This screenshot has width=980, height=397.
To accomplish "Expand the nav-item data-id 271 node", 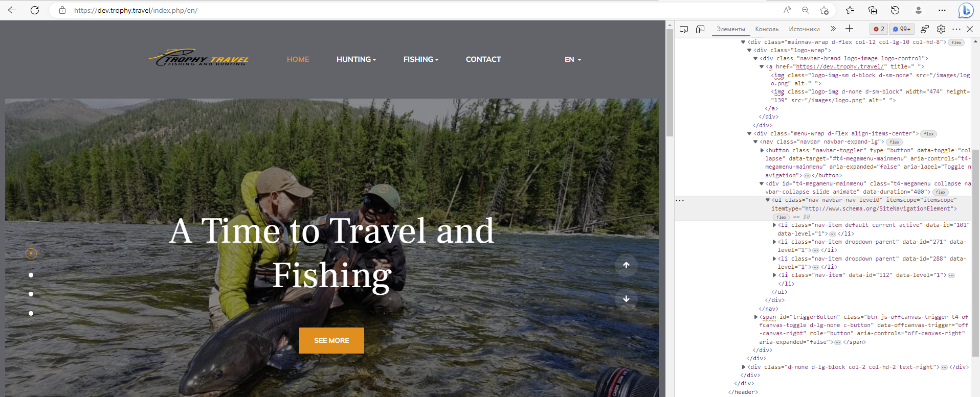I will click(x=774, y=242).
